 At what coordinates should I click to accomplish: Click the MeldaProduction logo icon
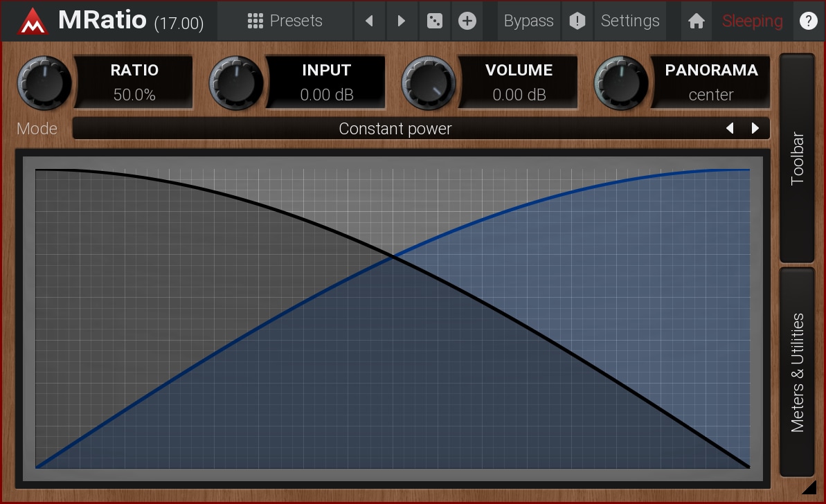click(x=33, y=21)
